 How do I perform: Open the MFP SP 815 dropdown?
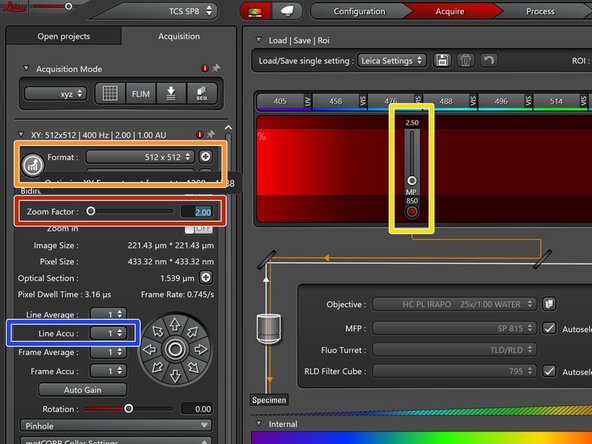click(x=454, y=328)
